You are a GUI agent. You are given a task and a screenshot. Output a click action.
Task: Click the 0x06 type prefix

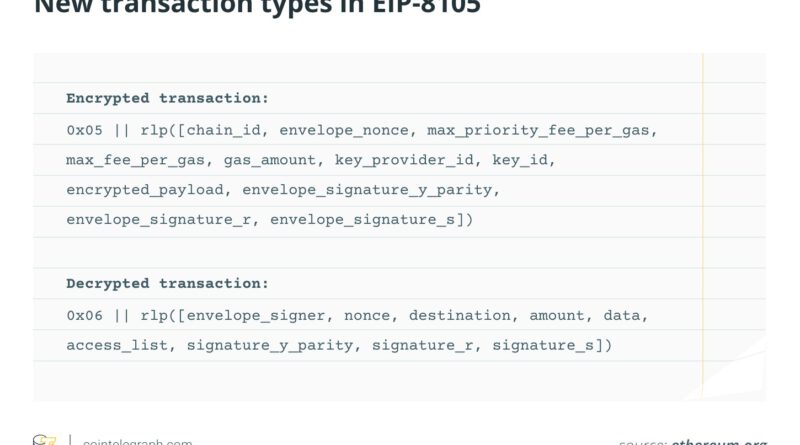85,315
